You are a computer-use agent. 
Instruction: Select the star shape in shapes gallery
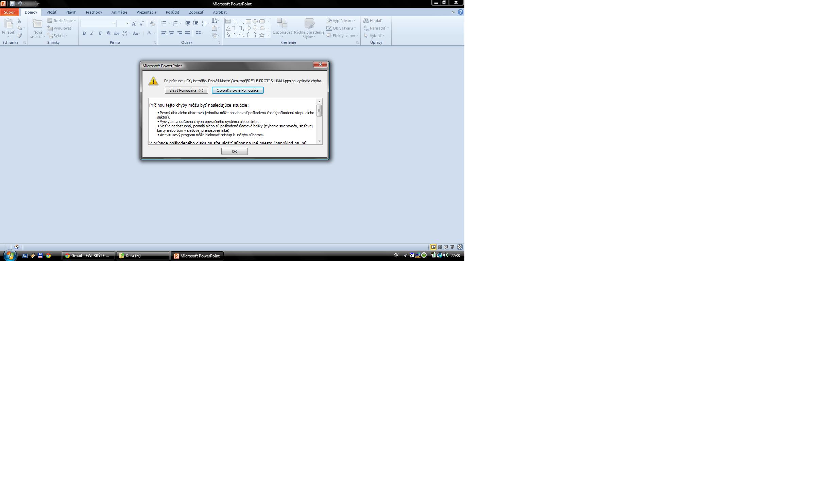point(262,35)
